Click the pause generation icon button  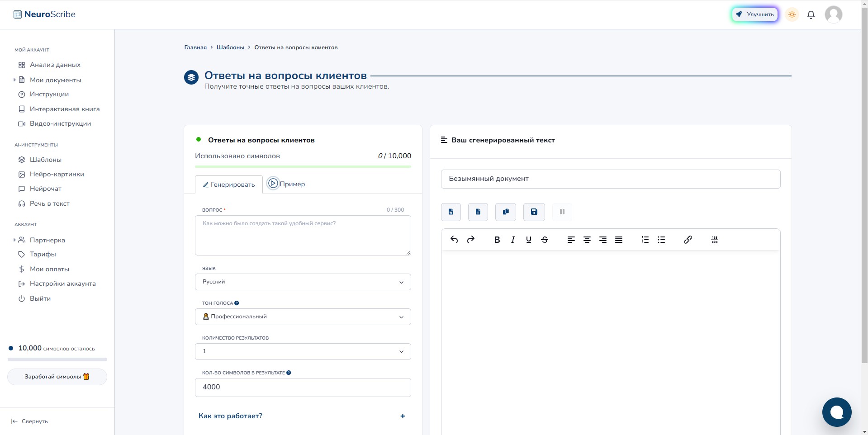tap(562, 212)
